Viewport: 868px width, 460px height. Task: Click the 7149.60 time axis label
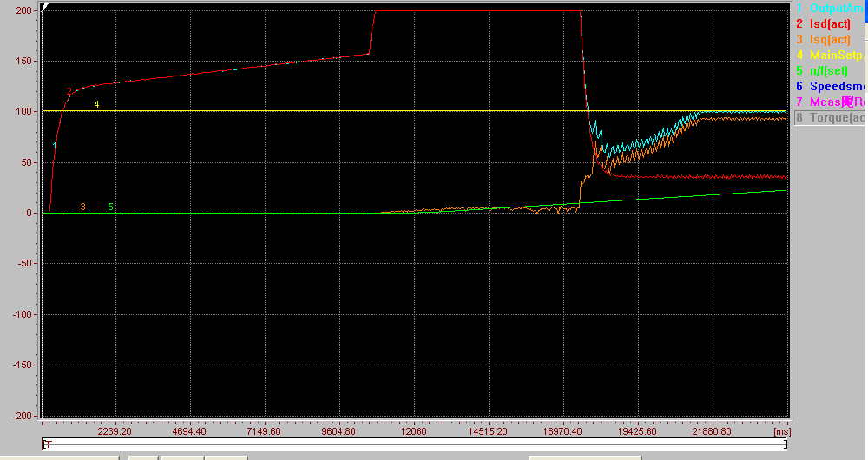tap(264, 431)
